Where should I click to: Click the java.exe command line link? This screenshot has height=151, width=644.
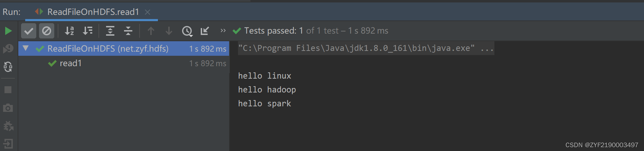point(366,48)
